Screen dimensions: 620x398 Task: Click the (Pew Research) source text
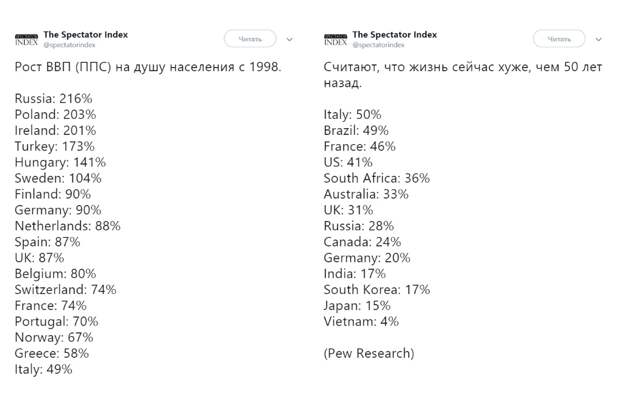click(369, 353)
